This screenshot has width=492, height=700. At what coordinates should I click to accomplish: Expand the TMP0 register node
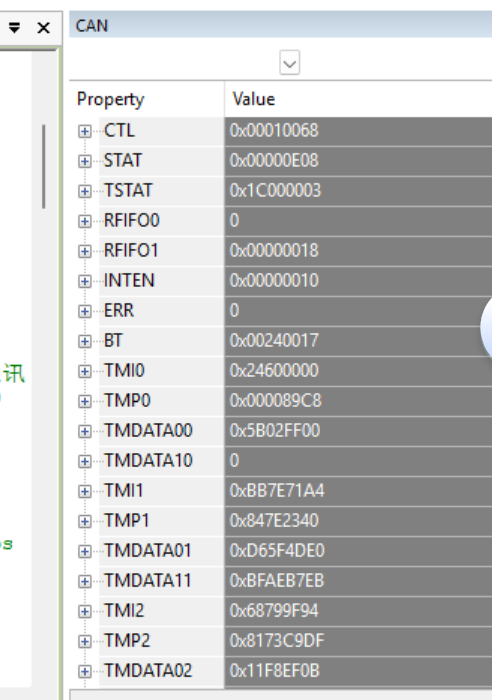coord(84,401)
